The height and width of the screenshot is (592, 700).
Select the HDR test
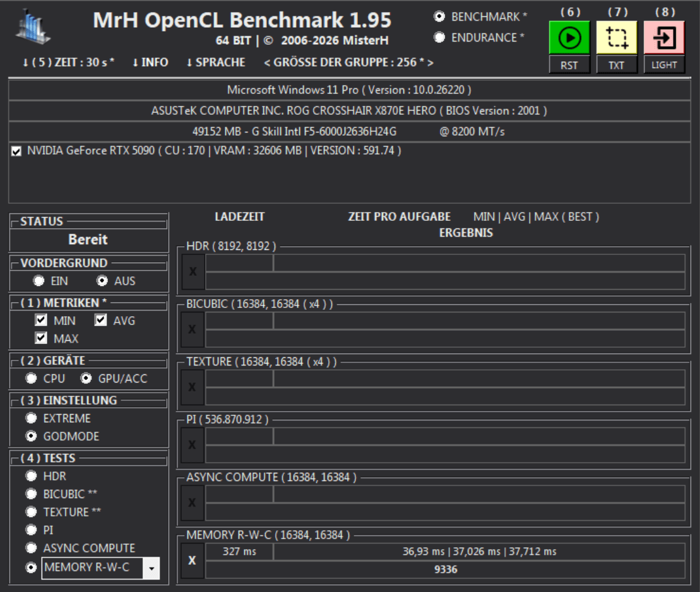pyautogui.click(x=32, y=476)
